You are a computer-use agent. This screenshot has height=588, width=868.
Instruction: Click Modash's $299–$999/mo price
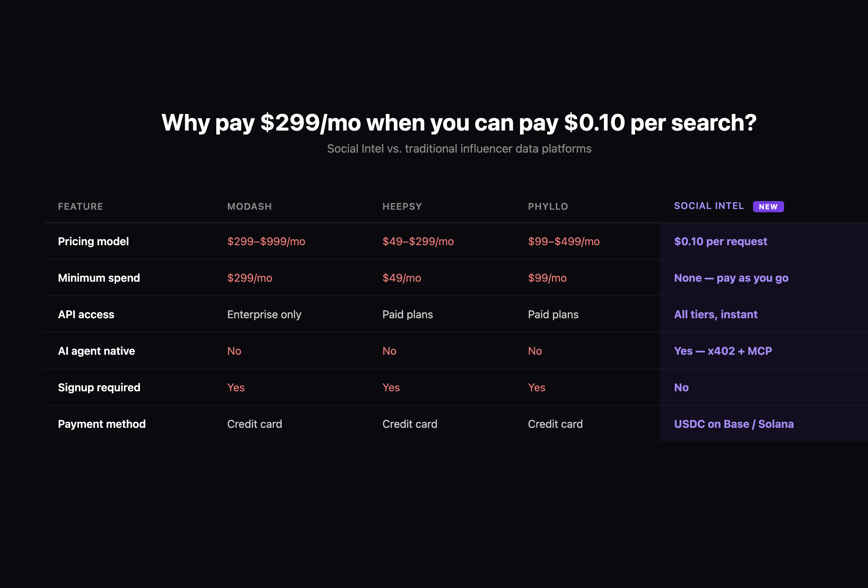click(x=266, y=241)
